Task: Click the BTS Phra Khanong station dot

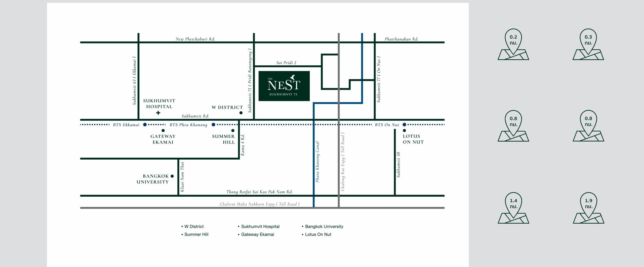Action: (x=213, y=125)
